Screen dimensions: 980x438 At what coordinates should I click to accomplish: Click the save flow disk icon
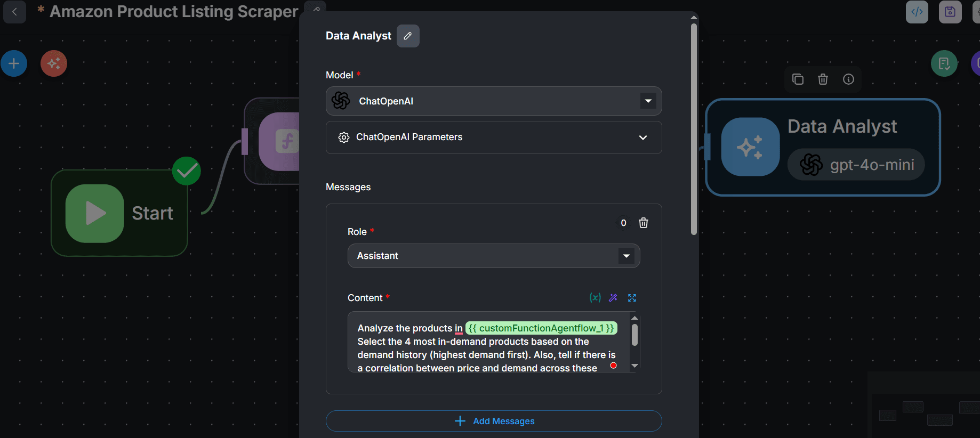pos(950,12)
